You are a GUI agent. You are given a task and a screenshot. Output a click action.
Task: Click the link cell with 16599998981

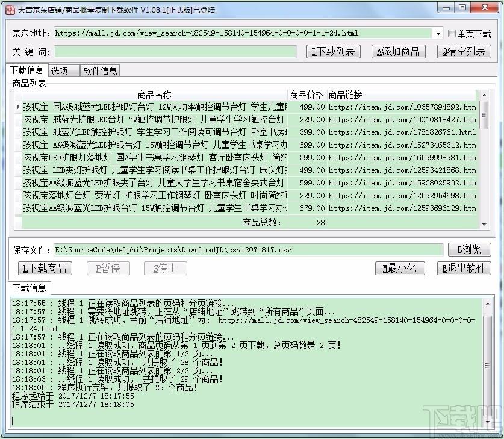pyautogui.click(x=402, y=158)
